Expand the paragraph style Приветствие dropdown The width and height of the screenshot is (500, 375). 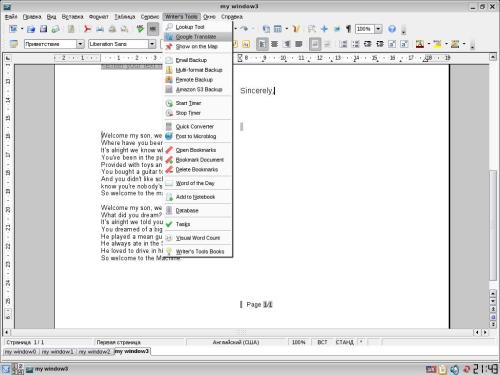[80, 44]
